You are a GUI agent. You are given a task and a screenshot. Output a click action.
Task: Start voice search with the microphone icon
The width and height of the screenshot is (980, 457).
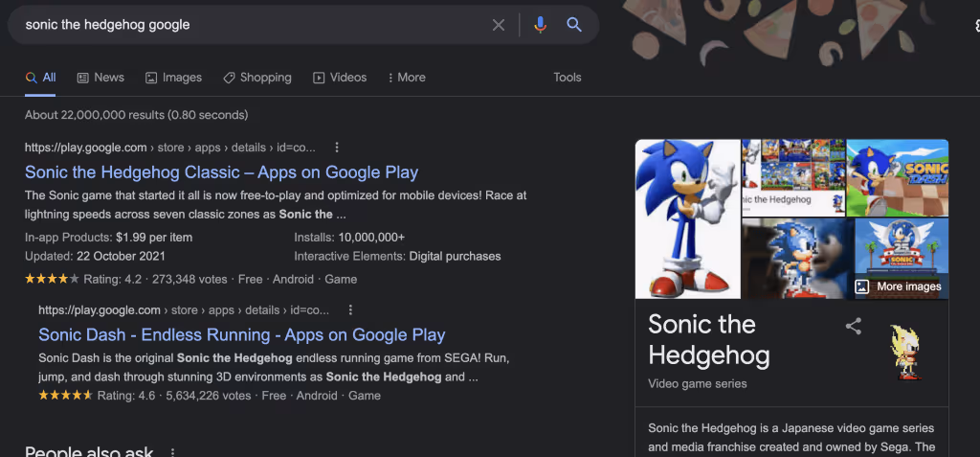541,25
